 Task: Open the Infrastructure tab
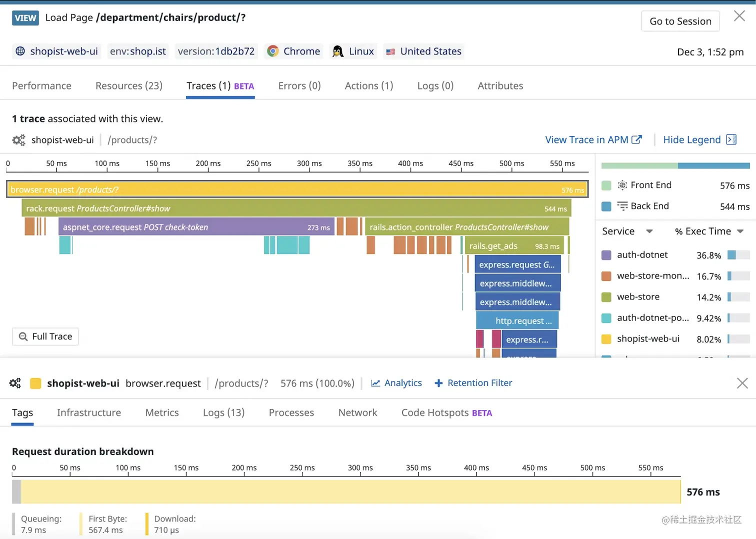(89, 412)
